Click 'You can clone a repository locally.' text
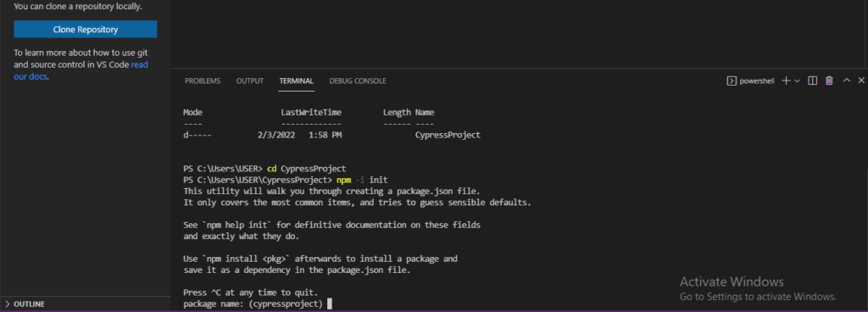Viewport: 868px width, 312px height. pos(78,7)
